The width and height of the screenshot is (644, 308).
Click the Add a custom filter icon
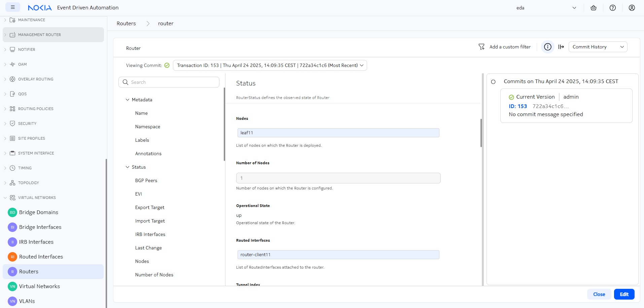[482, 47]
